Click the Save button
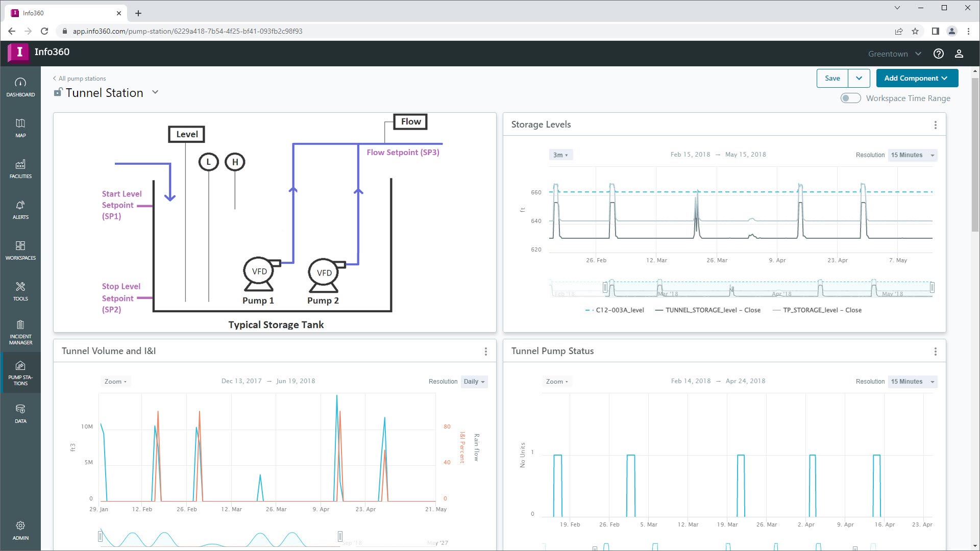Screen dimensions: 980x551 (832, 78)
